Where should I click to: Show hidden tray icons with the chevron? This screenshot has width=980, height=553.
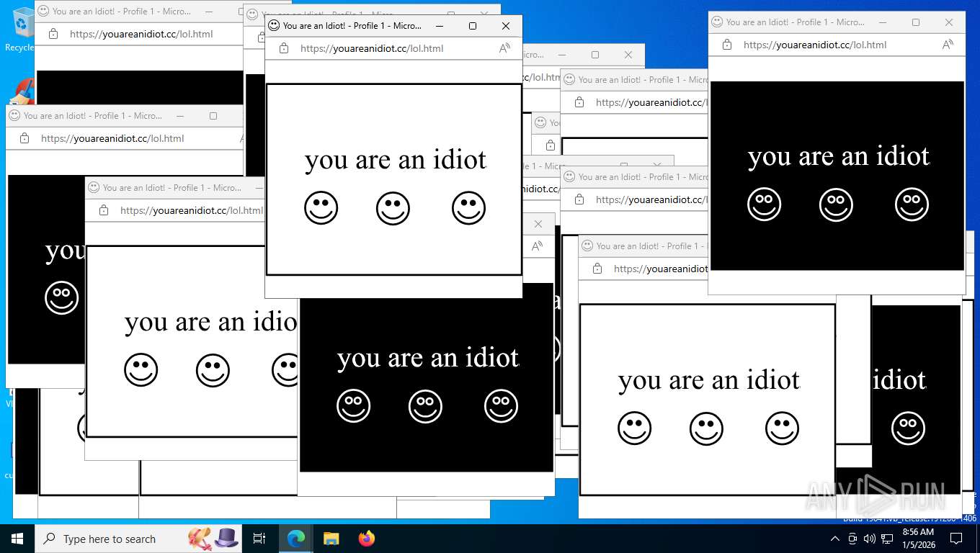point(835,539)
